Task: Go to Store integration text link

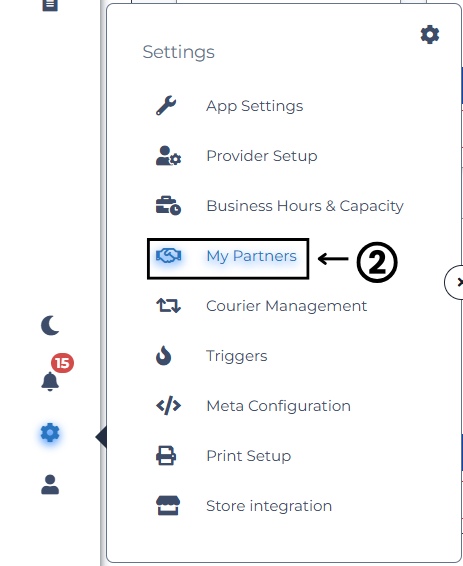Action: [269, 506]
